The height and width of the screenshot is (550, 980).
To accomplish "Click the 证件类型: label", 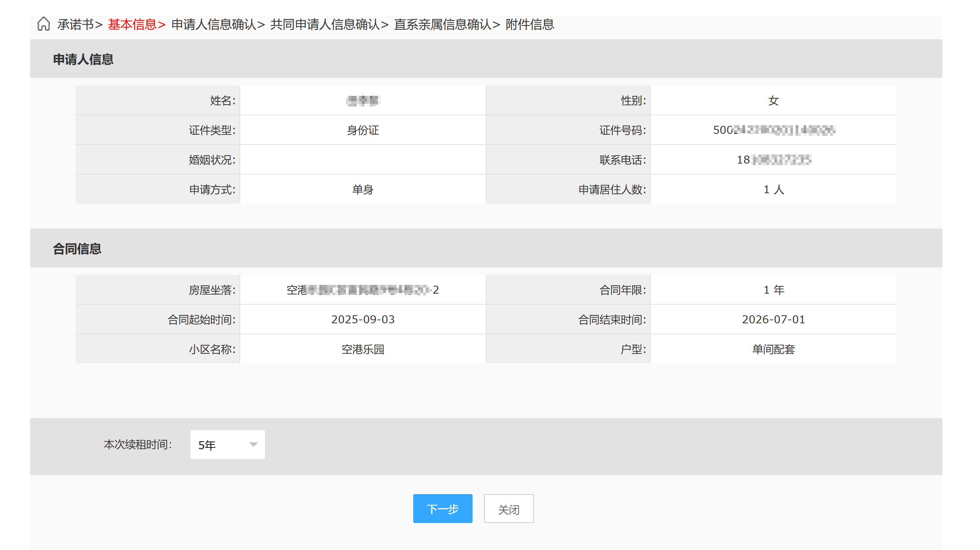I will [x=212, y=130].
